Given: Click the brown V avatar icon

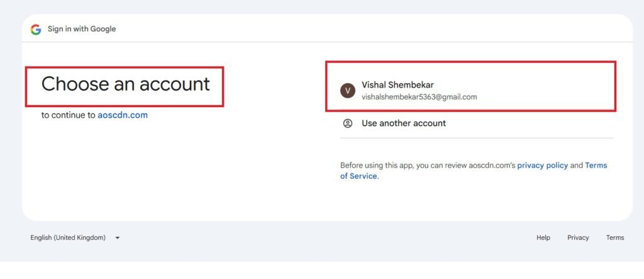Looking at the screenshot, I should point(348,91).
